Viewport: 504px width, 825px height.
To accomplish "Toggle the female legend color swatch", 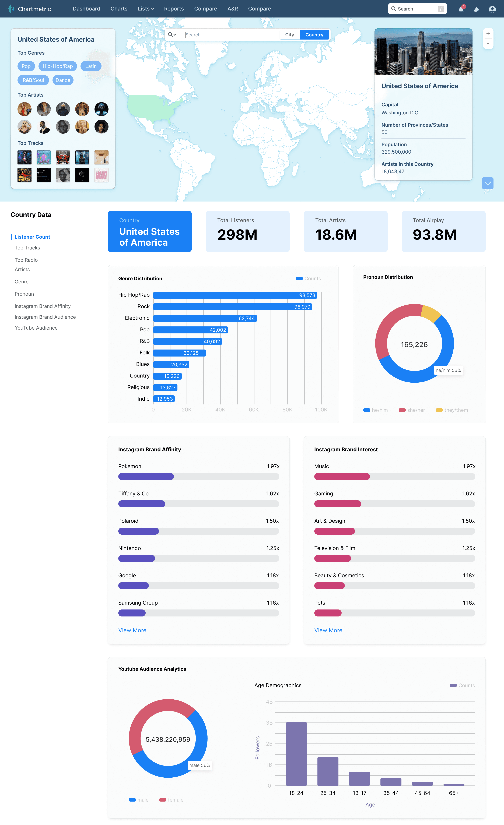I will coord(163,800).
